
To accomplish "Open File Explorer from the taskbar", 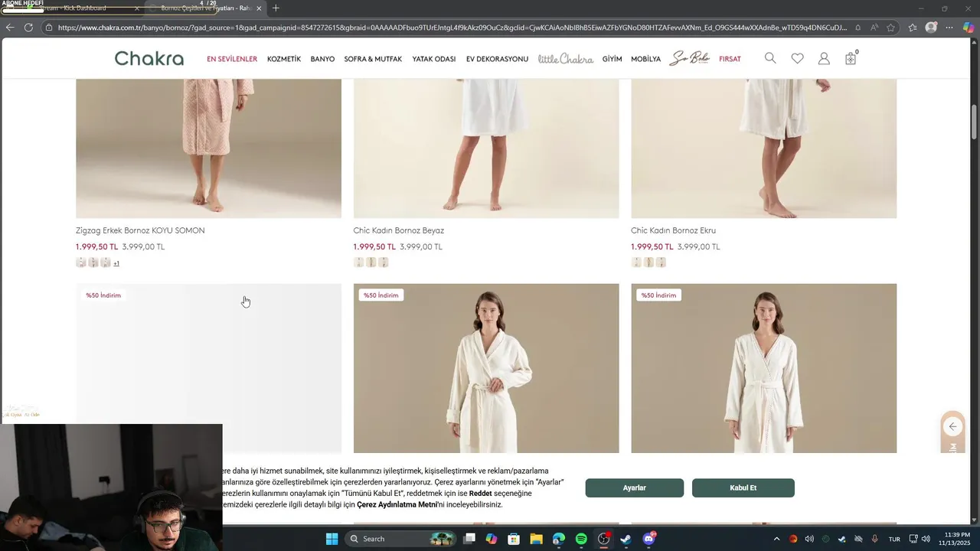I will click(x=536, y=539).
